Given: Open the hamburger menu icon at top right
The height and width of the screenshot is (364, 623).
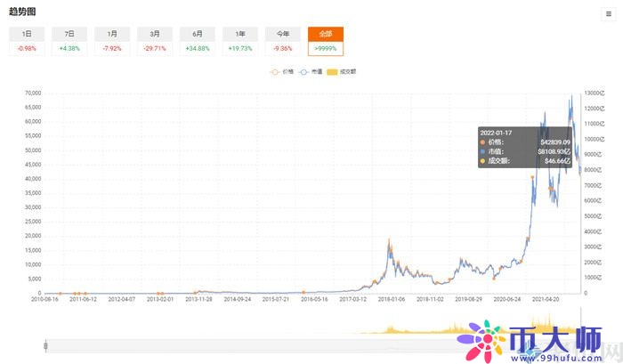Looking at the screenshot, I should pyautogui.click(x=609, y=14).
